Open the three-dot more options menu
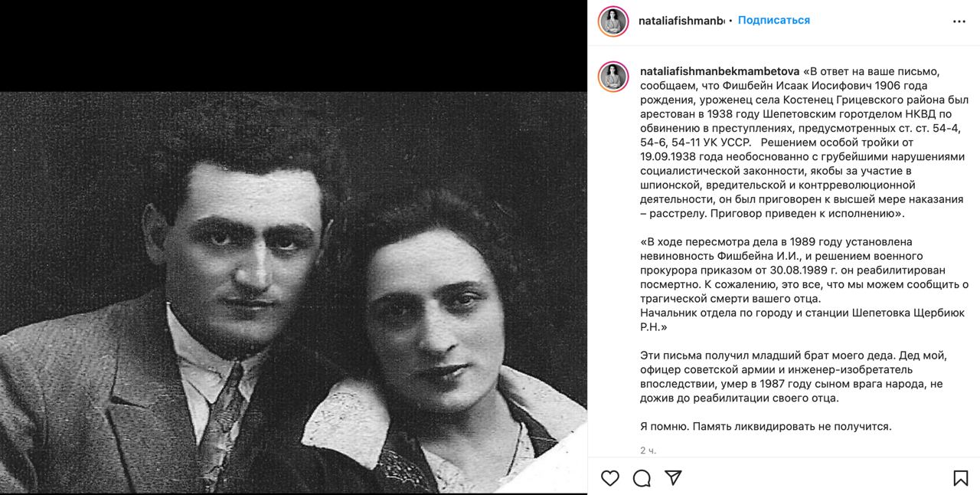 (959, 21)
